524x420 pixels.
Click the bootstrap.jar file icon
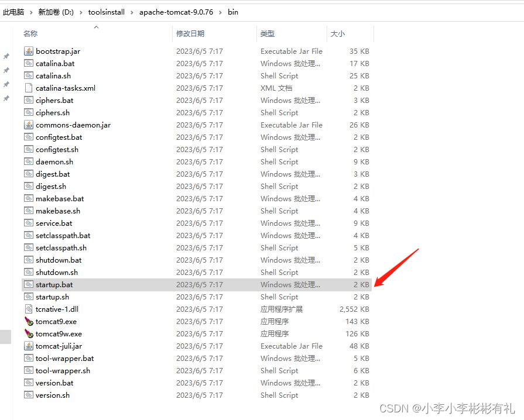[29, 51]
